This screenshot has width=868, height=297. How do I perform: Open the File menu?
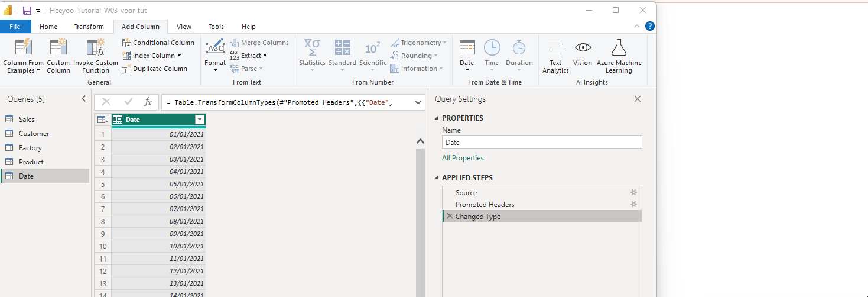(x=15, y=27)
